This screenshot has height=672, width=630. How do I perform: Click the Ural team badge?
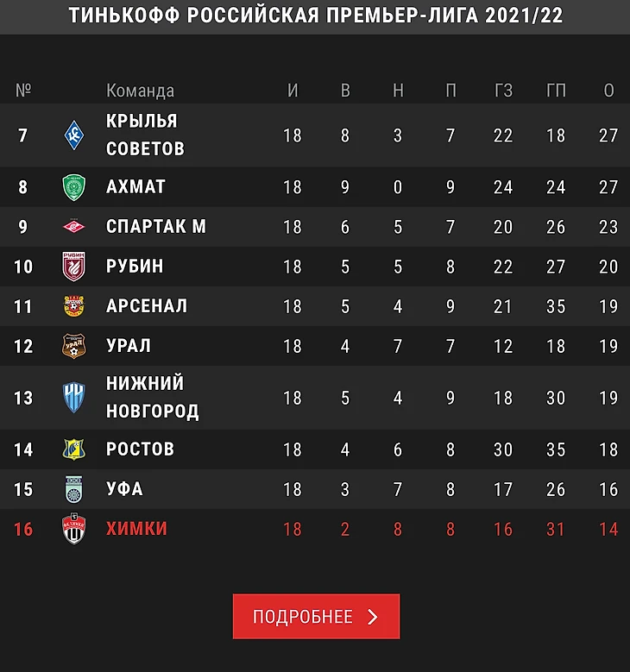[73, 346]
